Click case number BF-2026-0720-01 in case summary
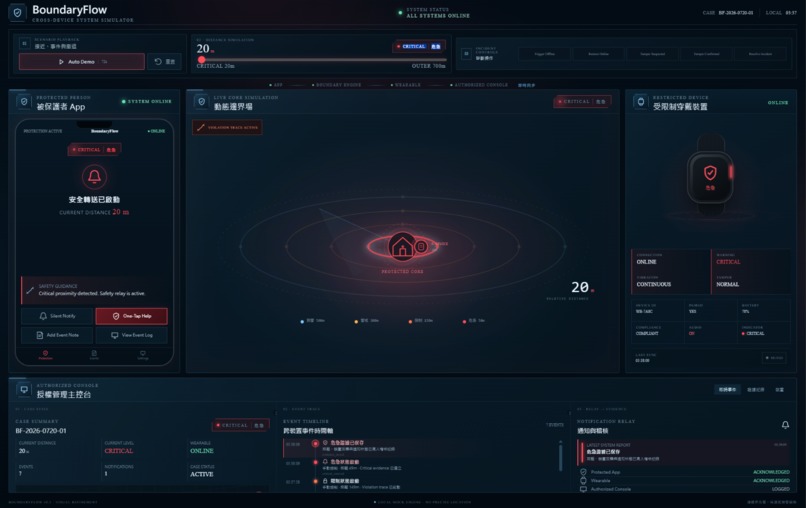 point(41,431)
